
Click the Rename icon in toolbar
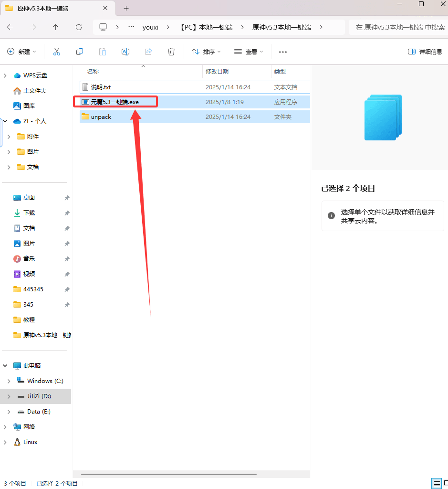pyautogui.click(x=125, y=52)
